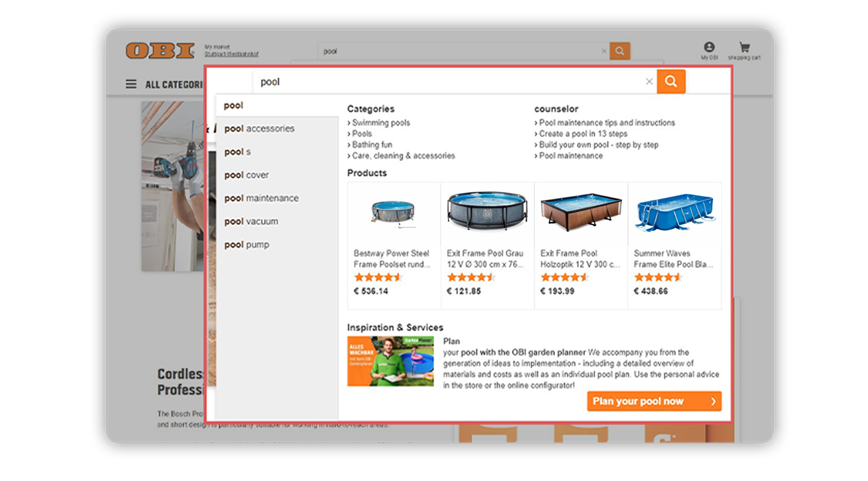Click the Inspiration & Services heading

pyautogui.click(x=395, y=328)
